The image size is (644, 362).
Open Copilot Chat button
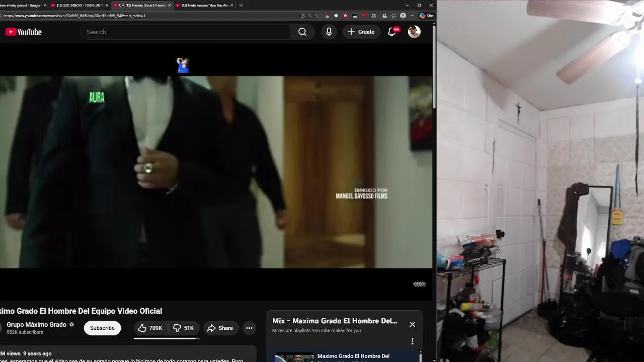point(427,16)
